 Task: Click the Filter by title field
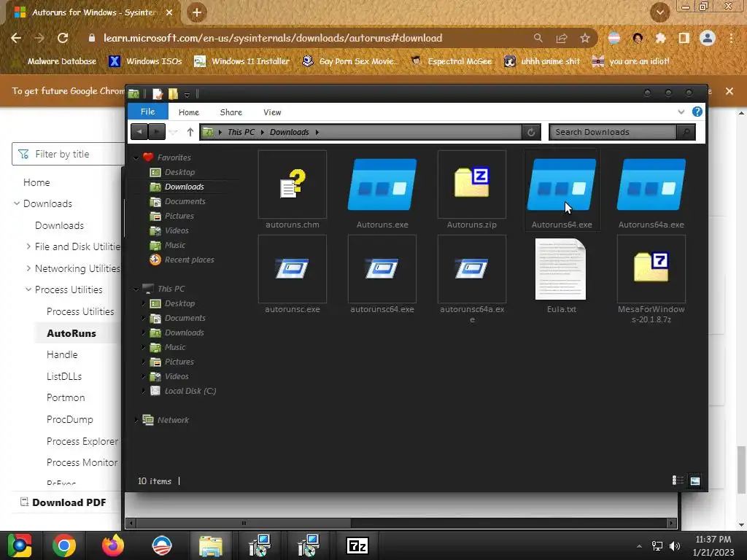point(68,155)
